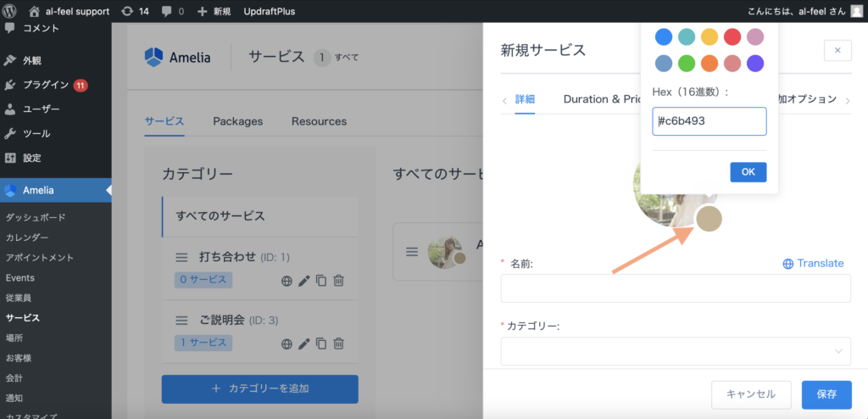Click the Hex color code input field
The width and height of the screenshot is (868, 419).
coord(709,121)
